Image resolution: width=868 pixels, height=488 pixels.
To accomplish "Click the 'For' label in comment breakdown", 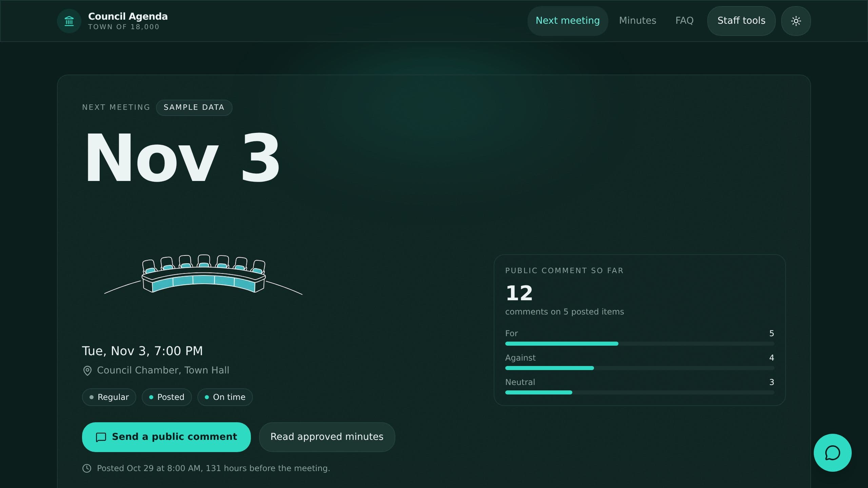I will coord(511,333).
